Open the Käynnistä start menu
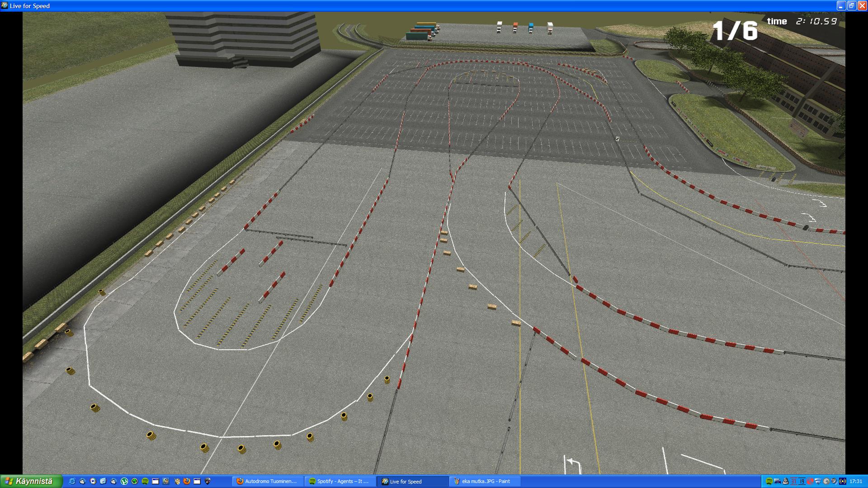 tap(30, 481)
